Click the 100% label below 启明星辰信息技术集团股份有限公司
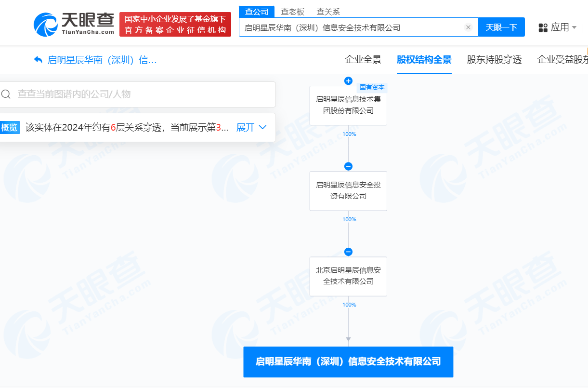The width and height of the screenshot is (588, 388). [x=349, y=134]
